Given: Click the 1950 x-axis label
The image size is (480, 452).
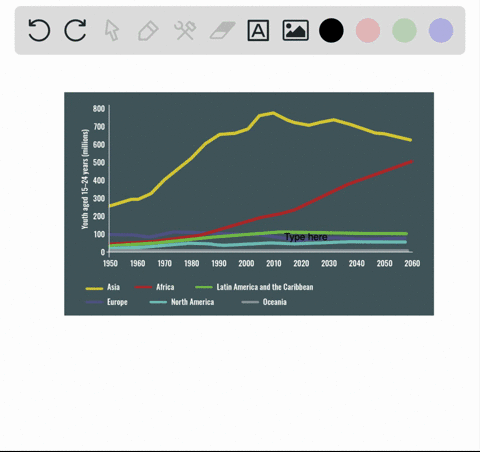Looking at the screenshot, I should (110, 263).
